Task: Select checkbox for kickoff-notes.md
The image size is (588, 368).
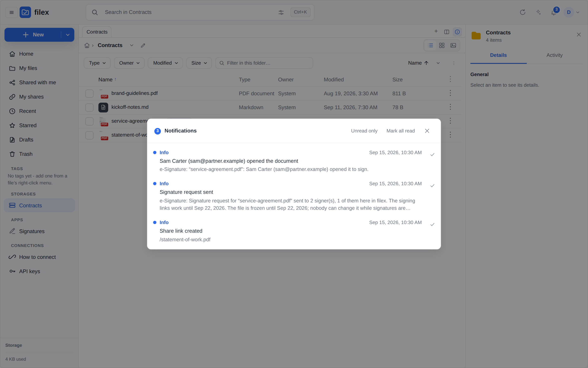Action: pos(89,107)
